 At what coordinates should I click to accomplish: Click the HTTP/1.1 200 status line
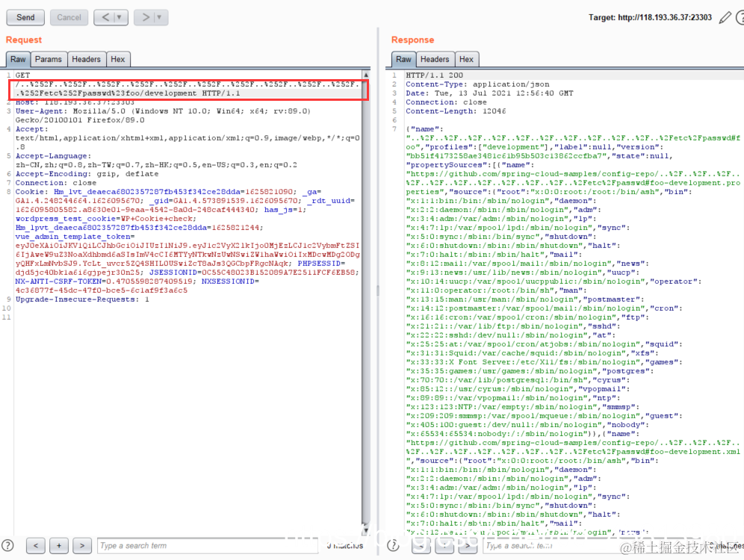click(434, 75)
